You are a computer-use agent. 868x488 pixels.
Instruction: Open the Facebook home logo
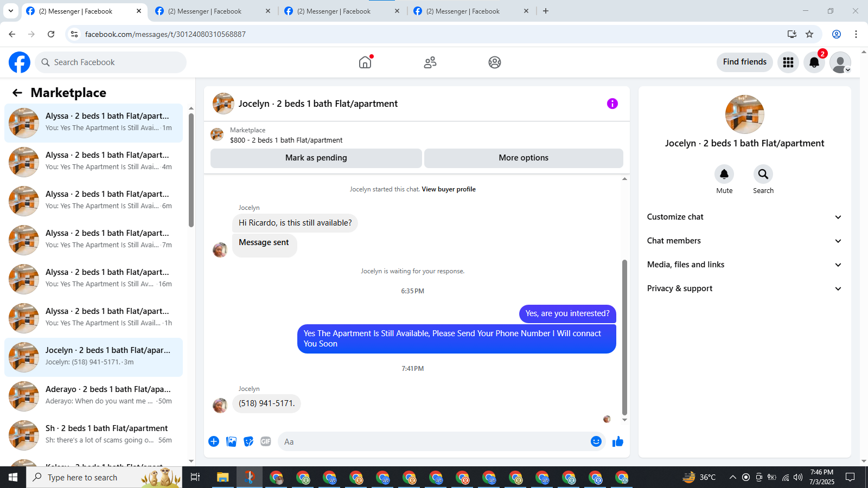(x=20, y=62)
